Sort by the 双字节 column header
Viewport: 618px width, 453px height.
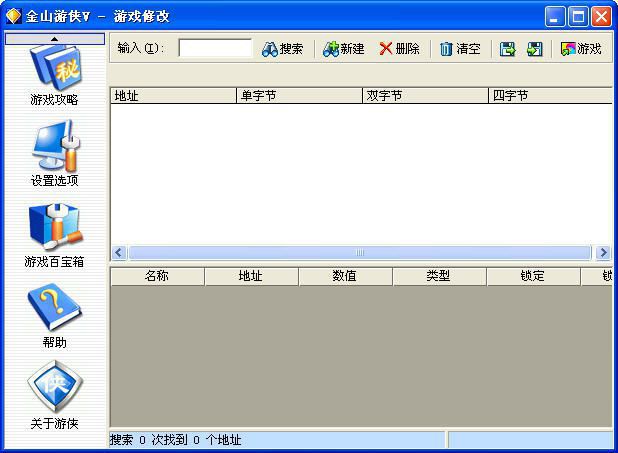tap(425, 96)
